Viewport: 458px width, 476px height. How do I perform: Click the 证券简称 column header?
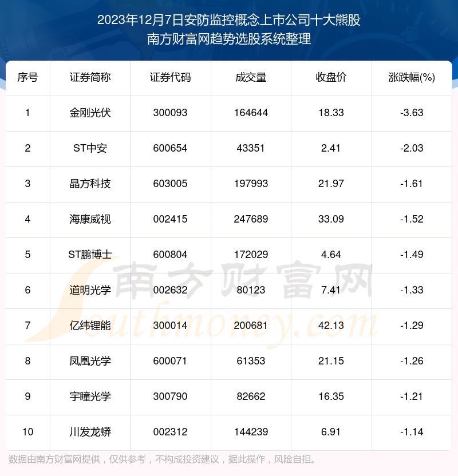tap(90, 77)
